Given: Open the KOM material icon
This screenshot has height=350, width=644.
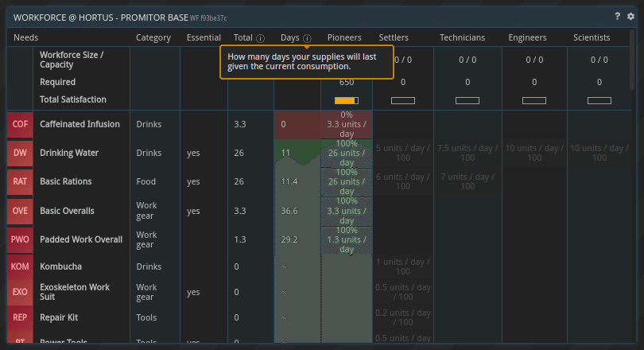Looking at the screenshot, I should point(20,266).
